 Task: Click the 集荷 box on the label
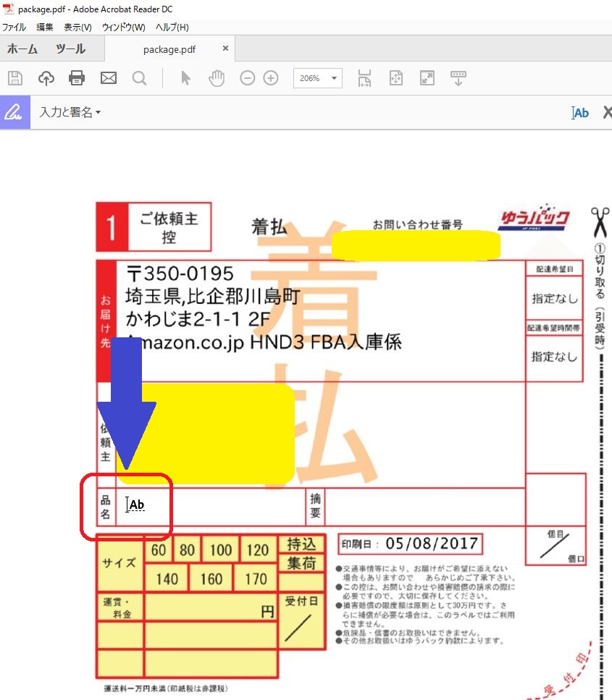(x=301, y=563)
